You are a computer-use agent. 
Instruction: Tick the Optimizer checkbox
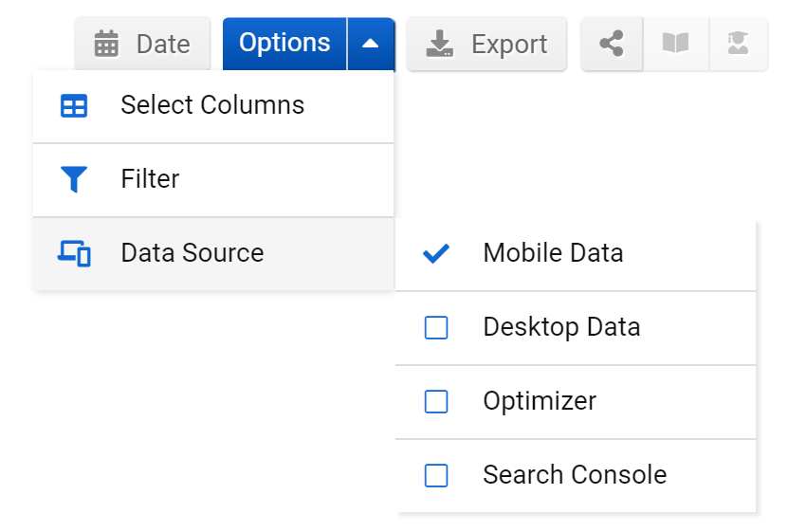coord(436,401)
